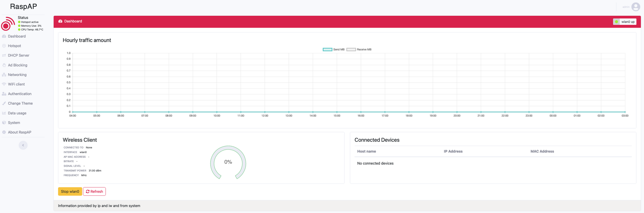Open the Hotspot settings page
The height and width of the screenshot is (213, 644).
(14, 46)
